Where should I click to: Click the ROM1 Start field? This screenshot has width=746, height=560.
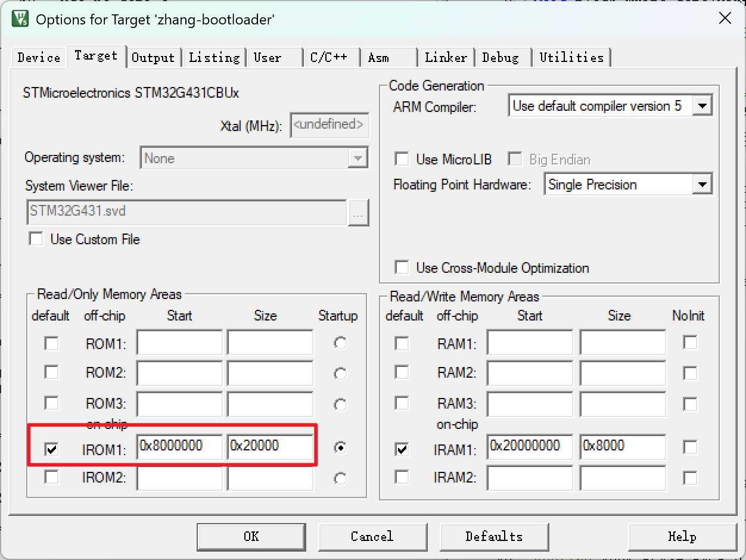point(179,343)
